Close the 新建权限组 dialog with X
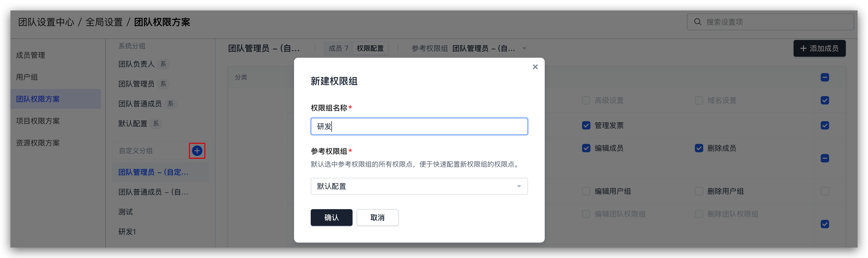 pyautogui.click(x=535, y=67)
